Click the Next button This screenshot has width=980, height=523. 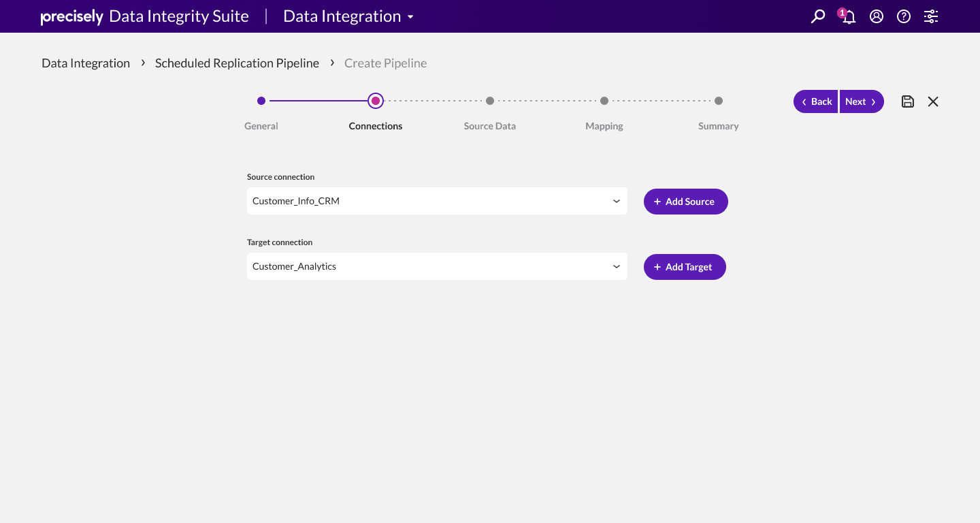pos(862,101)
